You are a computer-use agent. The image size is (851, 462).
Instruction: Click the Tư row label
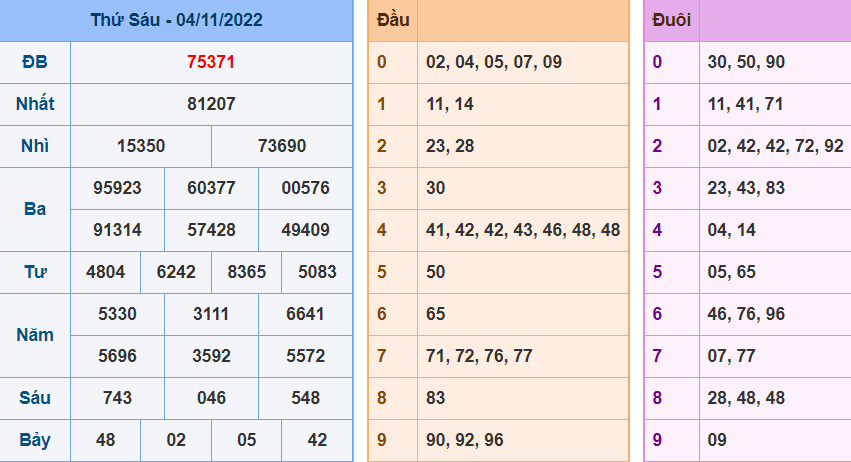[35, 272]
